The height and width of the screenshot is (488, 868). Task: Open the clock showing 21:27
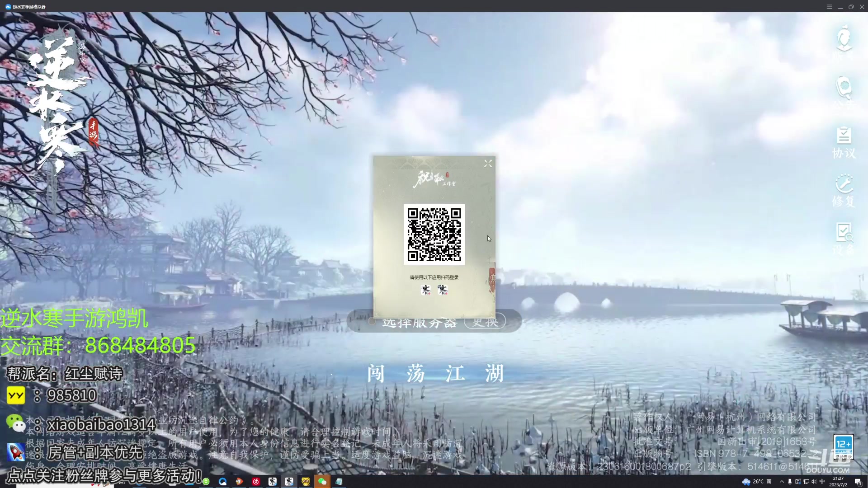pos(838,482)
